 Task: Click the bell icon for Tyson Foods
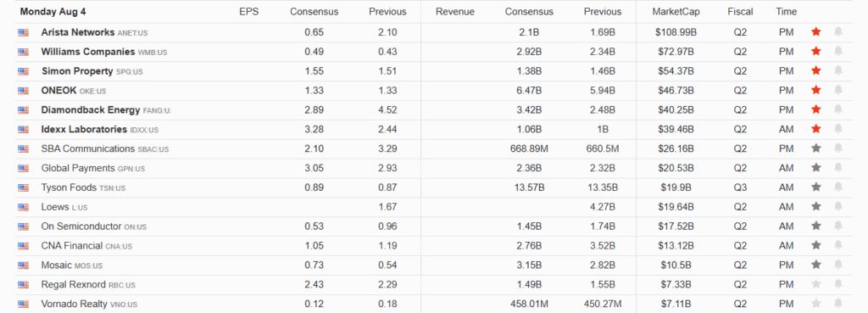click(838, 187)
